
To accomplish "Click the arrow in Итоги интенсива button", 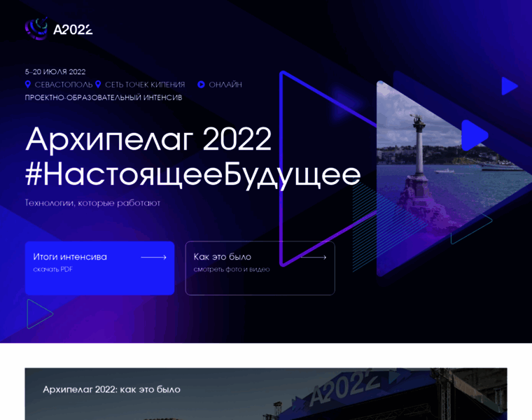I will 154,257.
